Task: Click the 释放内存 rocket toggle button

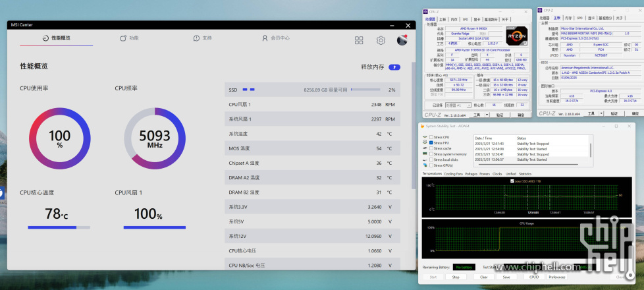Action: [394, 67]
